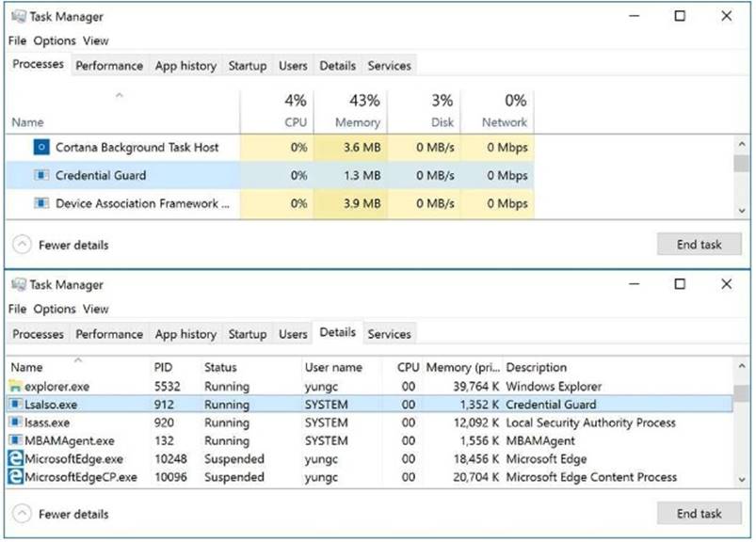Click the Cortana Background Task Host icon
The width and height of the screenshot is (756, 542).
(x=41, y=147)
